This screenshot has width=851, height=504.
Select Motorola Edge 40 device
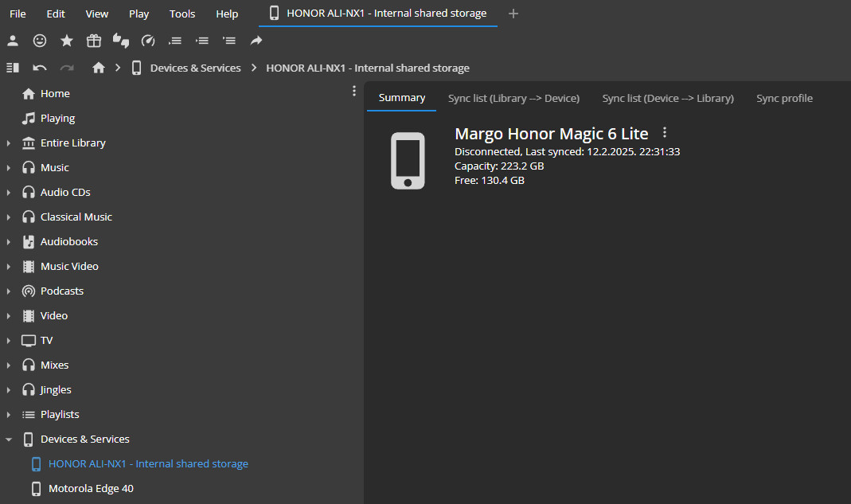(91, 489)
